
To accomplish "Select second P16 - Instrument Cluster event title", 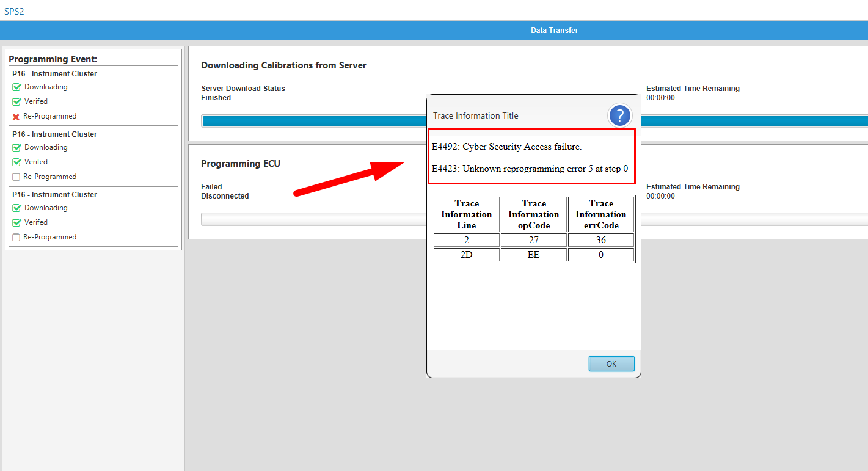I will pos(54,134).
